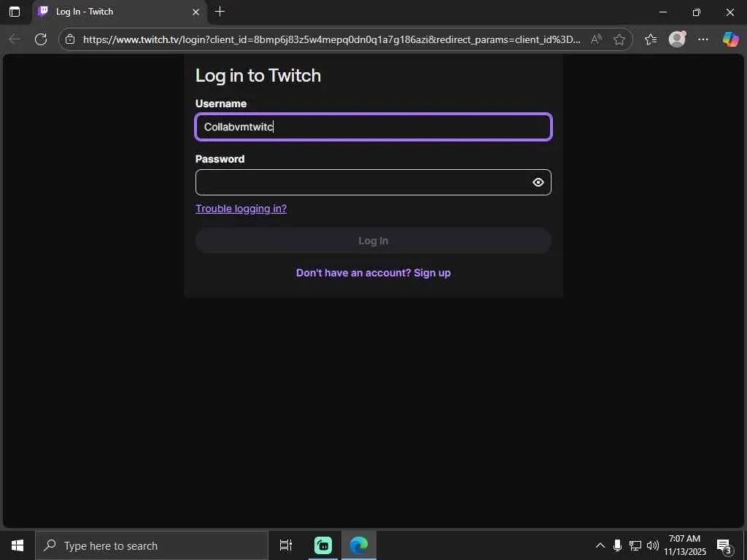Minimize the Edge window
This screenshot has width=747, height=560.
coord(663,12)
